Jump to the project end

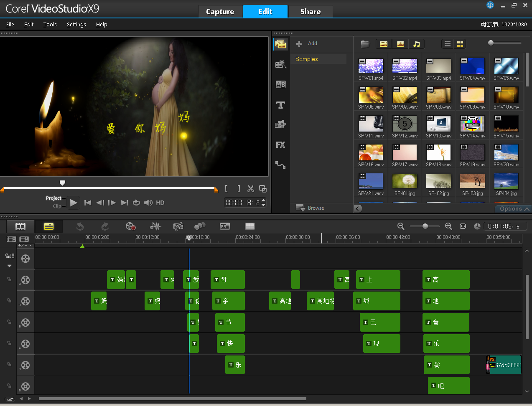pos(125,203)
